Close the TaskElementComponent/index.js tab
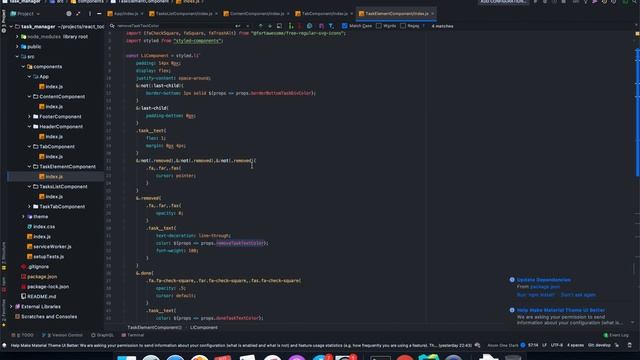 (x=433, y=13)
